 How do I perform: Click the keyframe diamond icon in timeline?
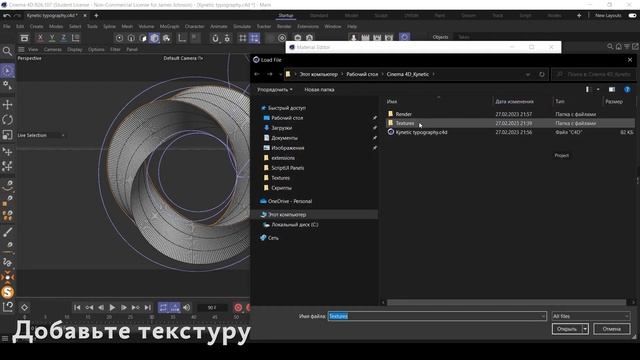click(24, 307)
